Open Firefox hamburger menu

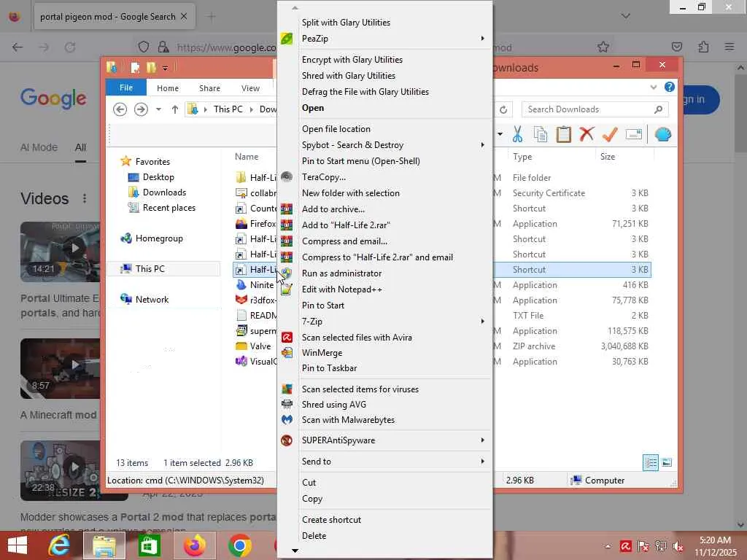(x=729, y=47)
